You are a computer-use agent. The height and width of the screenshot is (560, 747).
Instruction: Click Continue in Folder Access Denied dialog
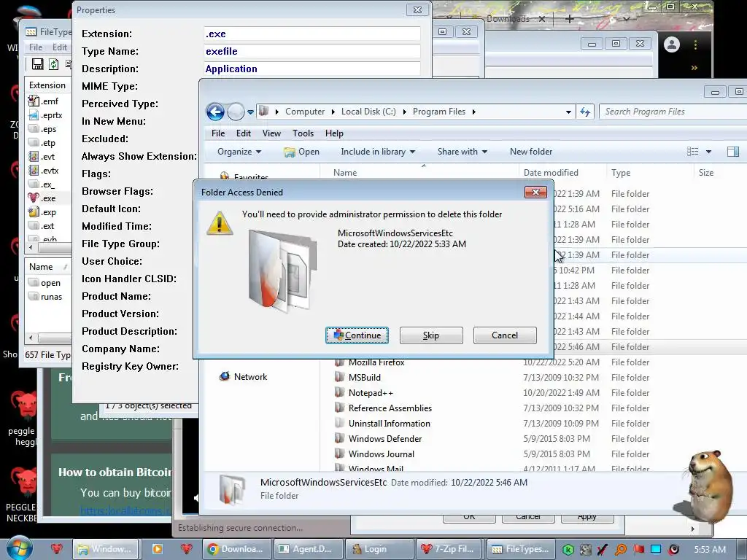point(357,335)
